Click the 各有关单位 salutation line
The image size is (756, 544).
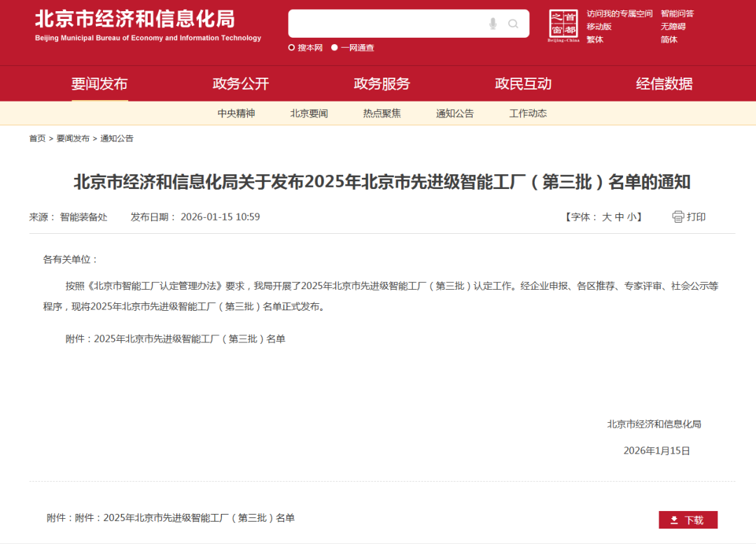click(x=71, y=260)
